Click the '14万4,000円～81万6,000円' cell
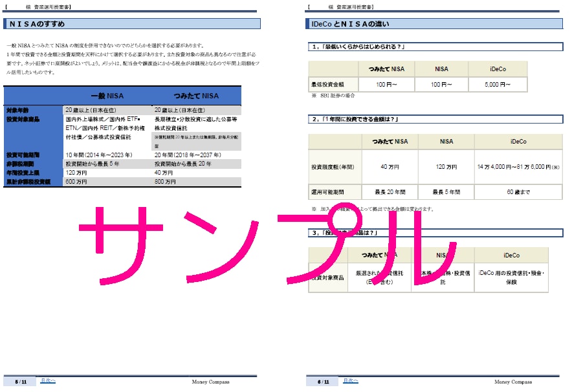Screen dimensions: 572x392 tap(518, 167)
